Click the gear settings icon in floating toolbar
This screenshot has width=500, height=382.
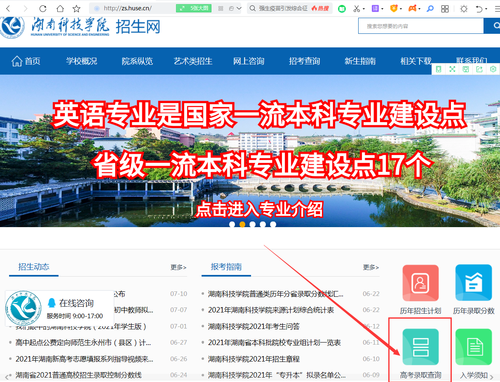(493, 69)
